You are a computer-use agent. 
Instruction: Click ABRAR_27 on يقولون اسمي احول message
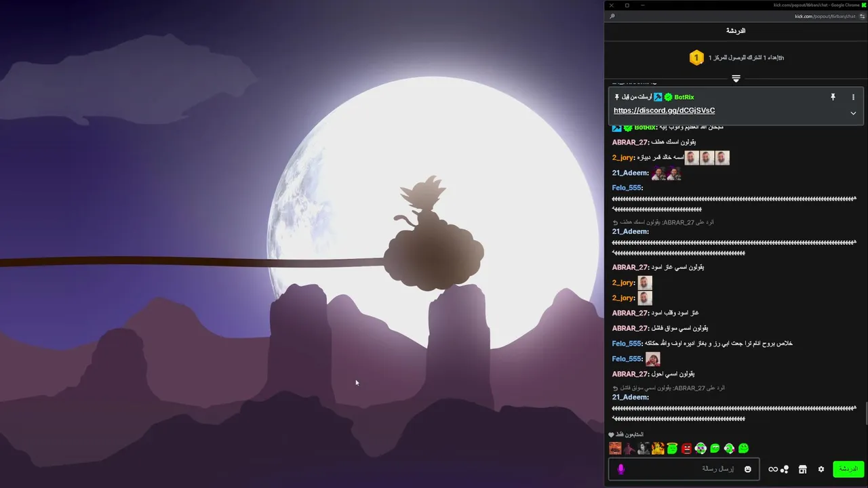coord(630,374)
